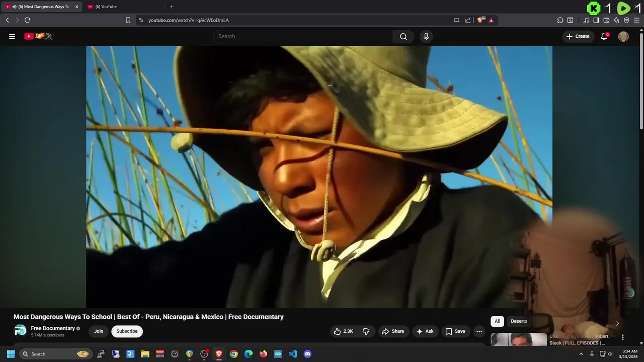Show hidden system tray icons
This screenshot has height=362, width=644.
pos(581,354)
